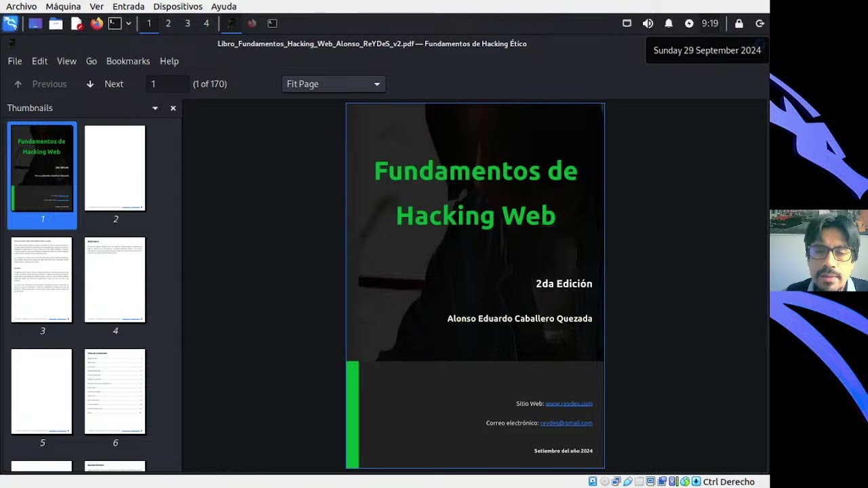Click the Ctrl Derecho host key label

click(x=729, y=482)
